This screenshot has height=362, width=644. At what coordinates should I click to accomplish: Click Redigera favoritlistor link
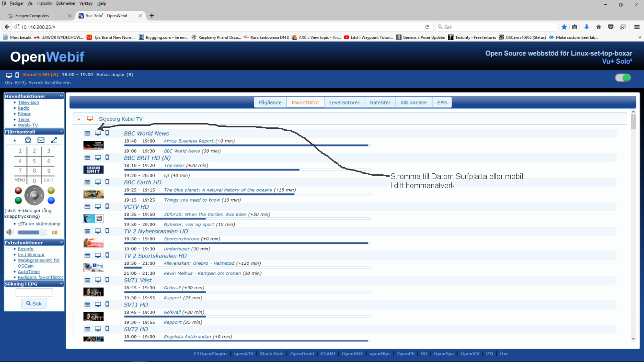coord(41,277)
